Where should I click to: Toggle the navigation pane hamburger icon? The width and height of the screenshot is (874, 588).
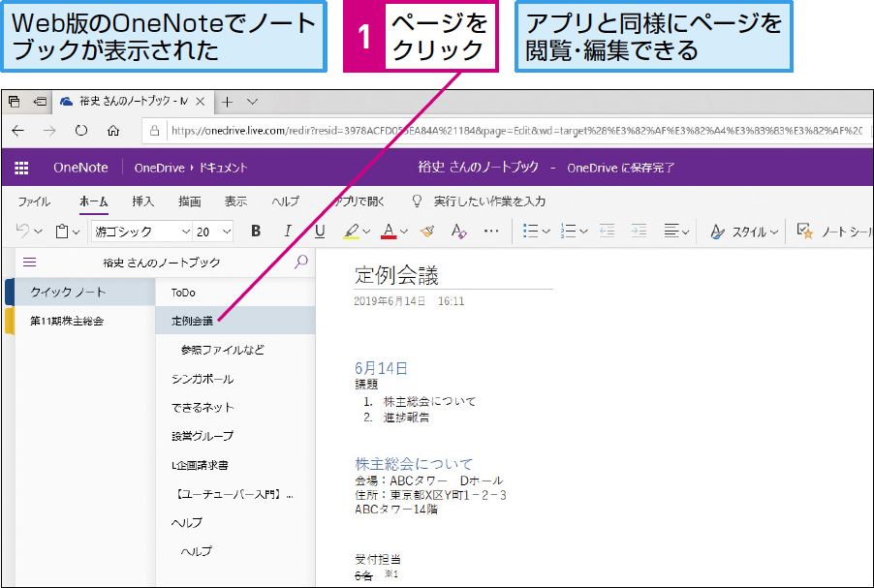coord(29,262)
